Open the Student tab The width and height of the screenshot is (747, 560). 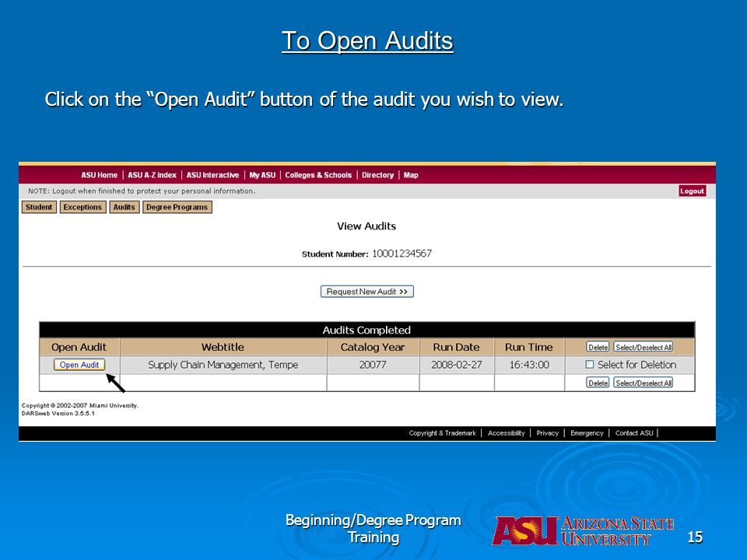pos(39,207)
